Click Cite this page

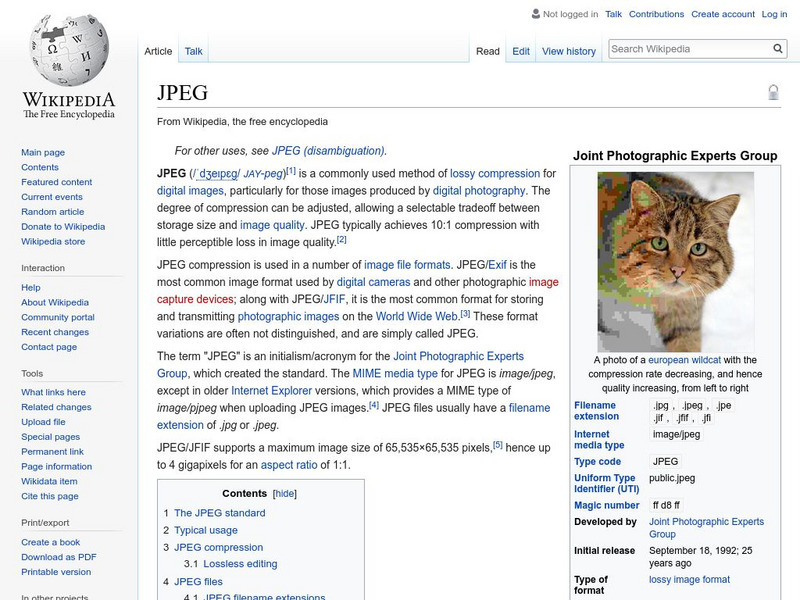coord(49,495)
